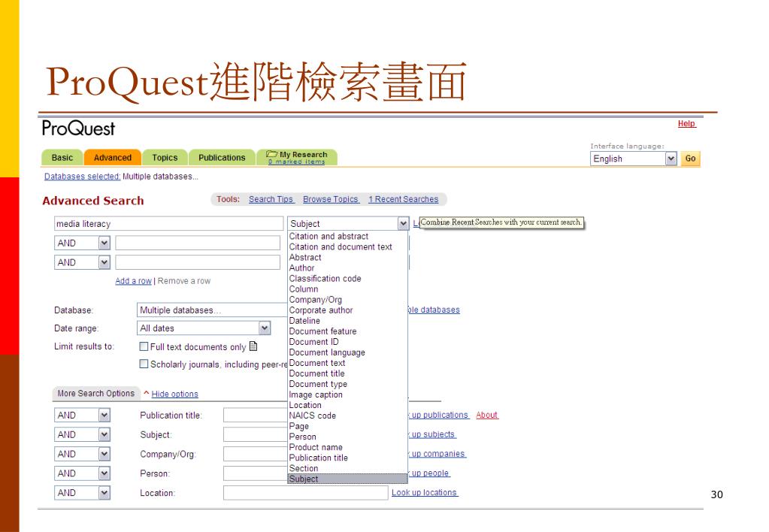Select Document title option
Viewport: 769px width, 532px height.
[347, 373]
